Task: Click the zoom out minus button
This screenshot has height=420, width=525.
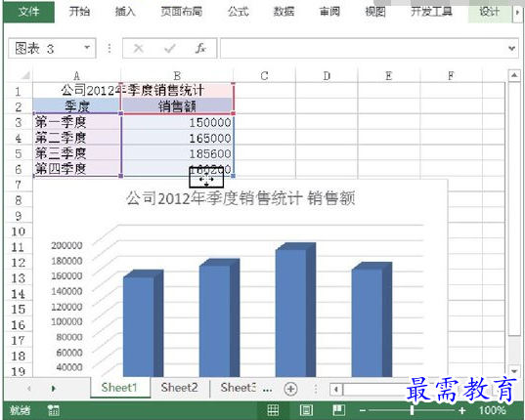Action: tap(363, 410)
